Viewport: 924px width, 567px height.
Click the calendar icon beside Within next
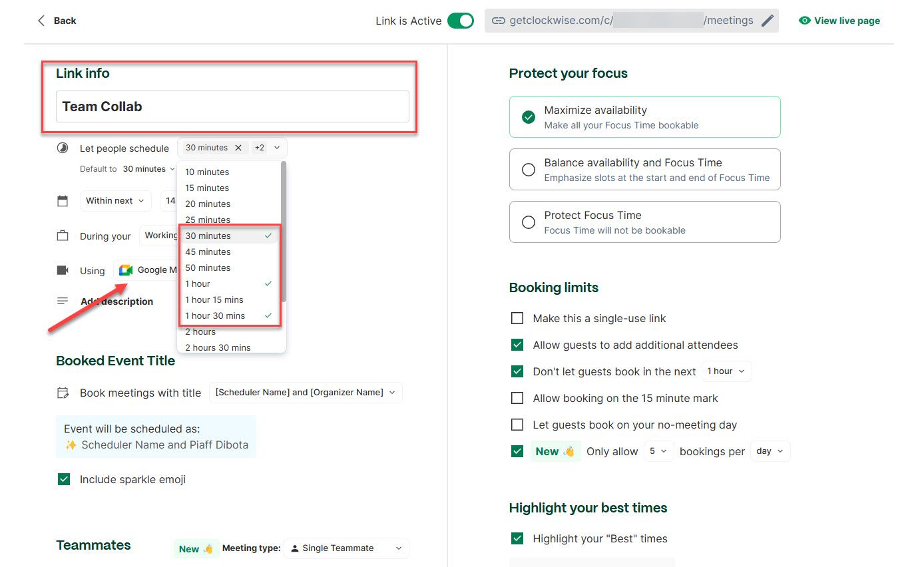63,200
